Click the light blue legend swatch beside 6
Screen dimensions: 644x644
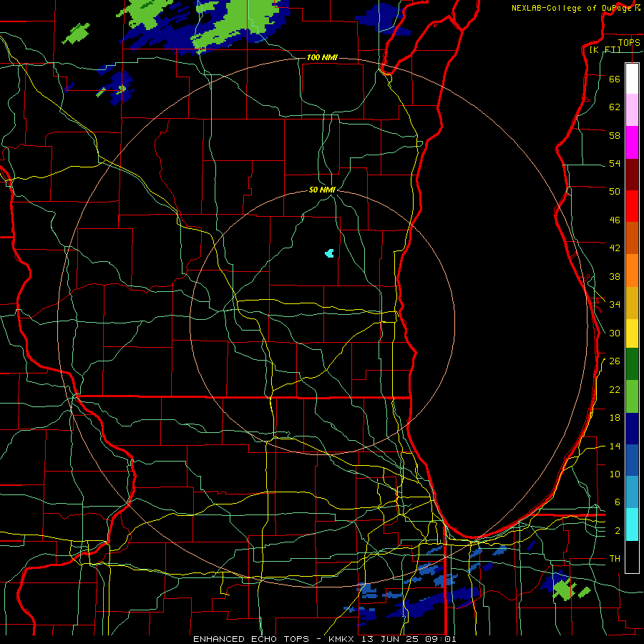coord(632,492)
